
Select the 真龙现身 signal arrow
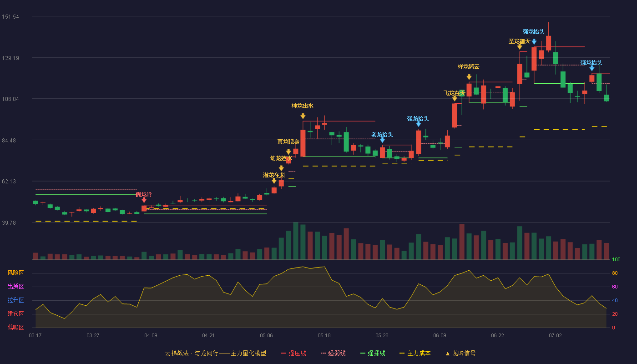288,152
